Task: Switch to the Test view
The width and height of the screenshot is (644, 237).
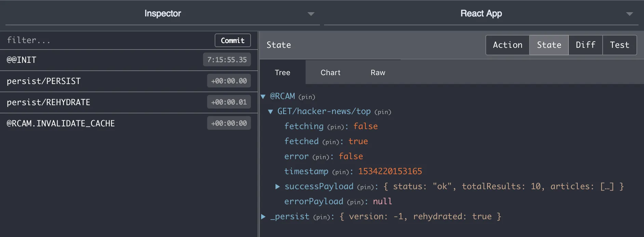Action: pyautogui.click(x=619, y=45)
